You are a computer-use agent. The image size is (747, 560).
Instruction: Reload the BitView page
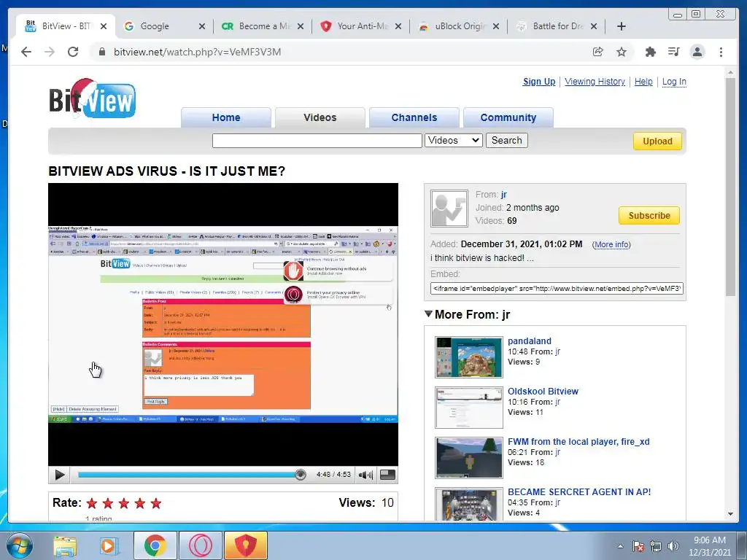(x=73, y=52)
